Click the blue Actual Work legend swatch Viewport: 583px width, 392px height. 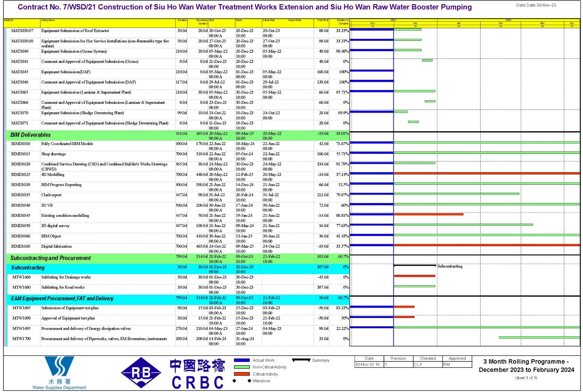241,360
